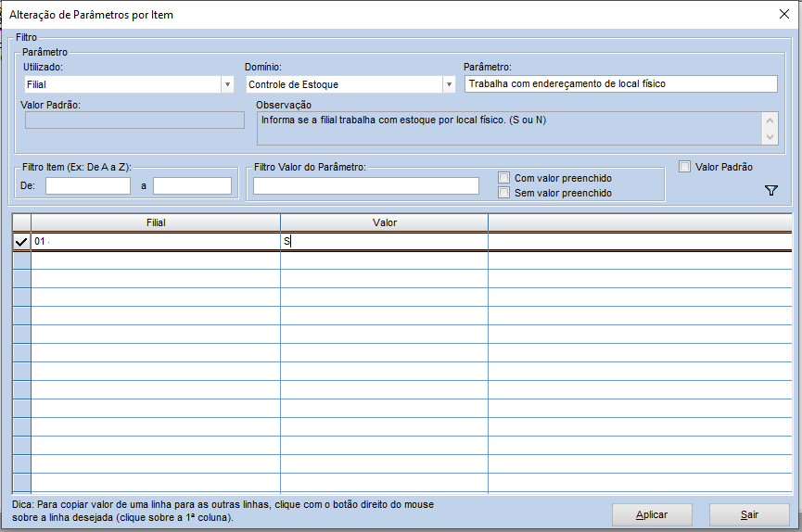802x532 pixels.
Task: Click the Filial column header
Action: [x=156, y=222]
